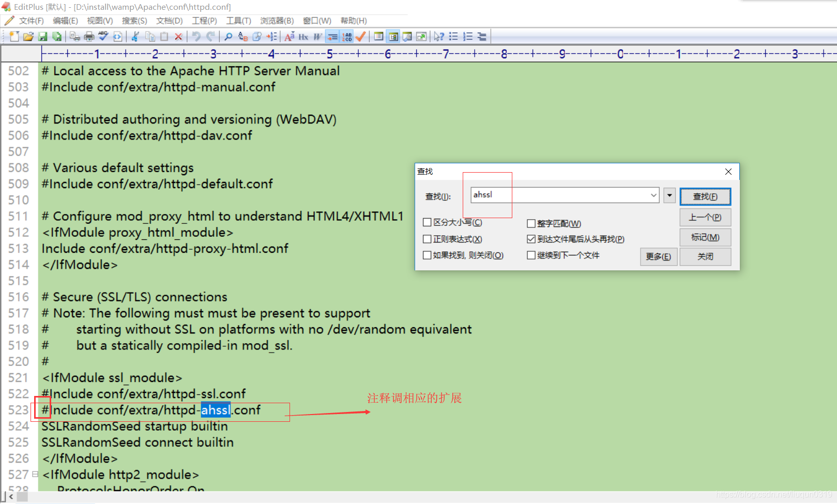This screenshot has width=837, height=504.
Task: Click '#Include conf/extra/httpd-dav.conf' line
Action: coord(147,135)
